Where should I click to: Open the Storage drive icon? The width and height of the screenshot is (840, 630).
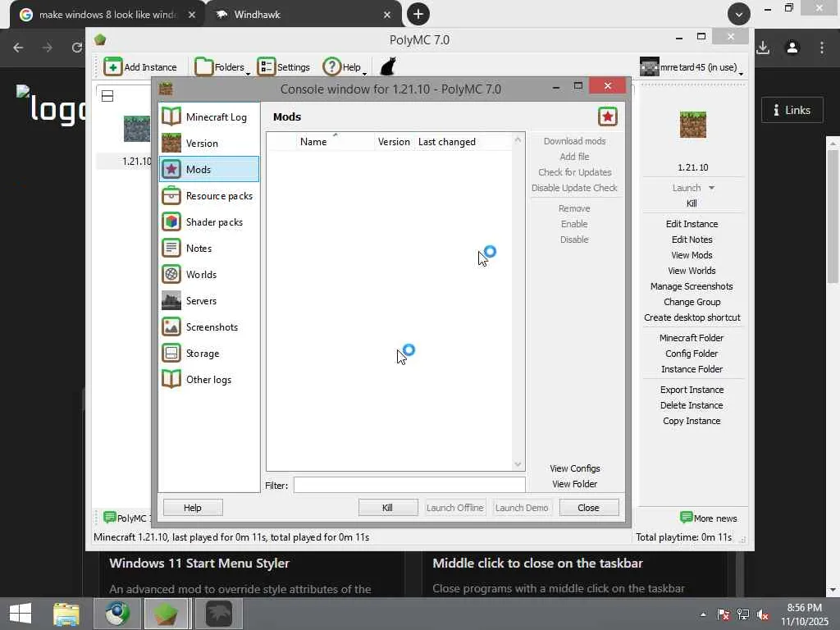[x=171, y=353]
